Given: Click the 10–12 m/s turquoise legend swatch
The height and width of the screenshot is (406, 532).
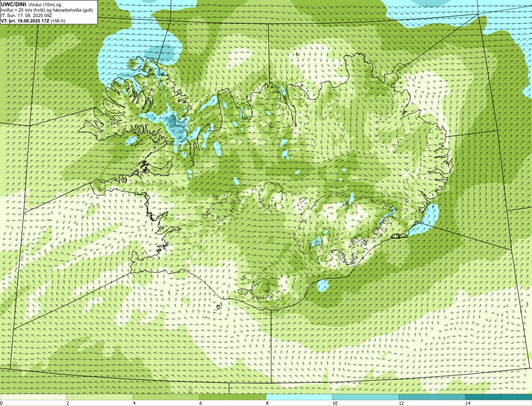Looking at the screenshot, I should pos(366,397).
